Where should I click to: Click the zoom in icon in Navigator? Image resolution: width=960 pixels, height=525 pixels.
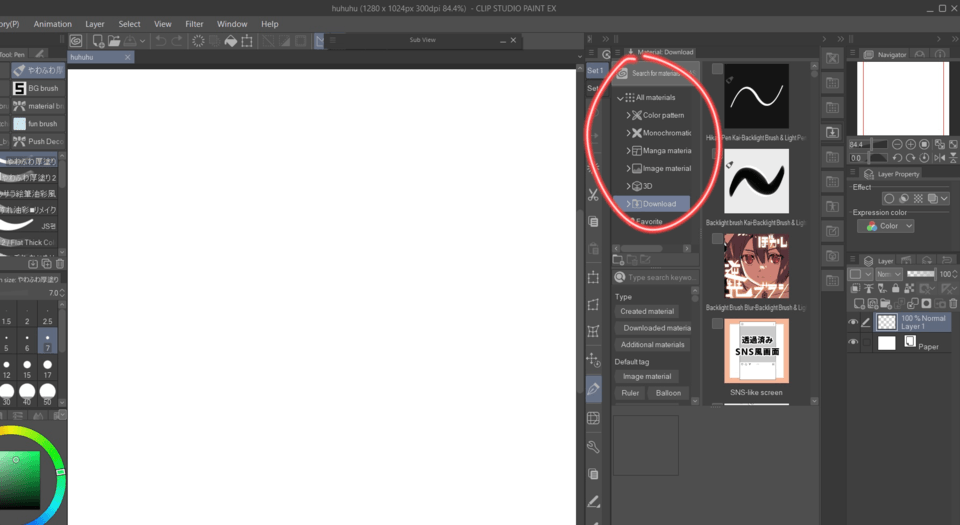[910, 144]
